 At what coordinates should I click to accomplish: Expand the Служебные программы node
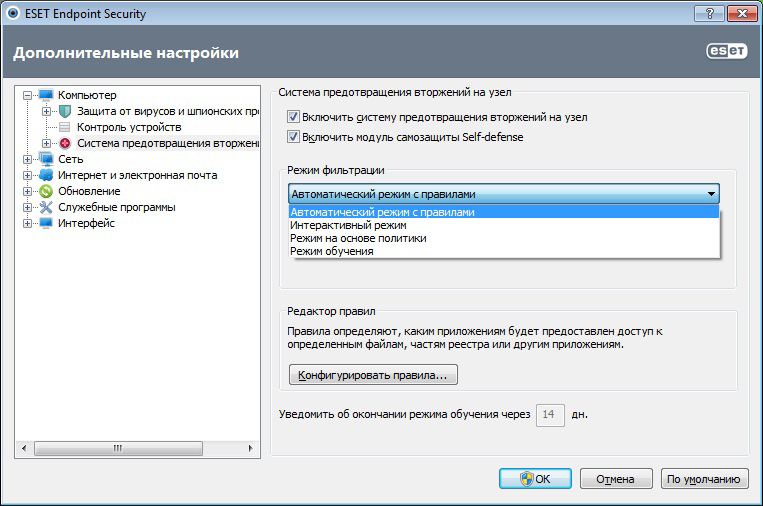tap(27, 207)
